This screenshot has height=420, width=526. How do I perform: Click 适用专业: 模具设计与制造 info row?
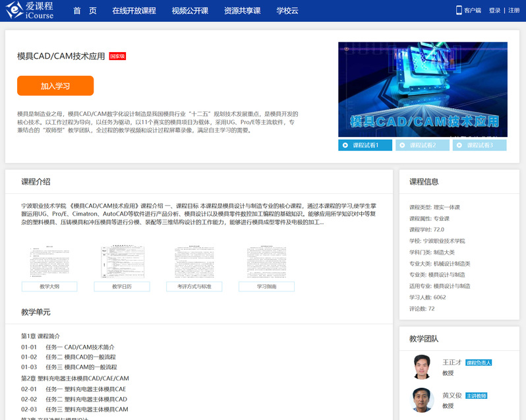[440, 286]
